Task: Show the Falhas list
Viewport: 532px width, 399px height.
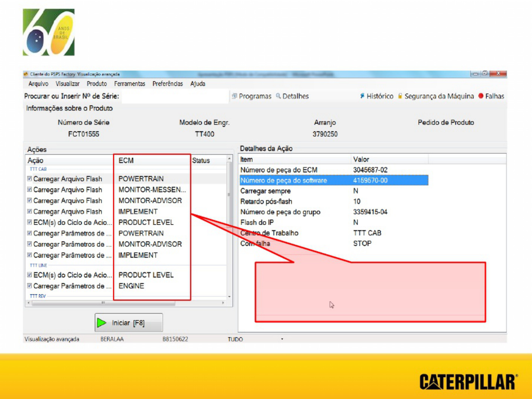Action: click(491, 96)
